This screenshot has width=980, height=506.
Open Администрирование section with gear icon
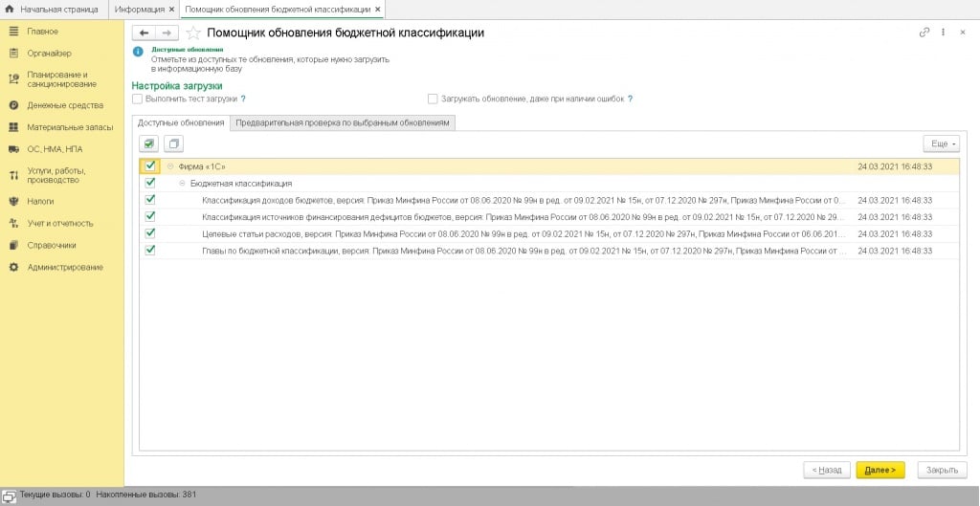click(x=64, y=267)
